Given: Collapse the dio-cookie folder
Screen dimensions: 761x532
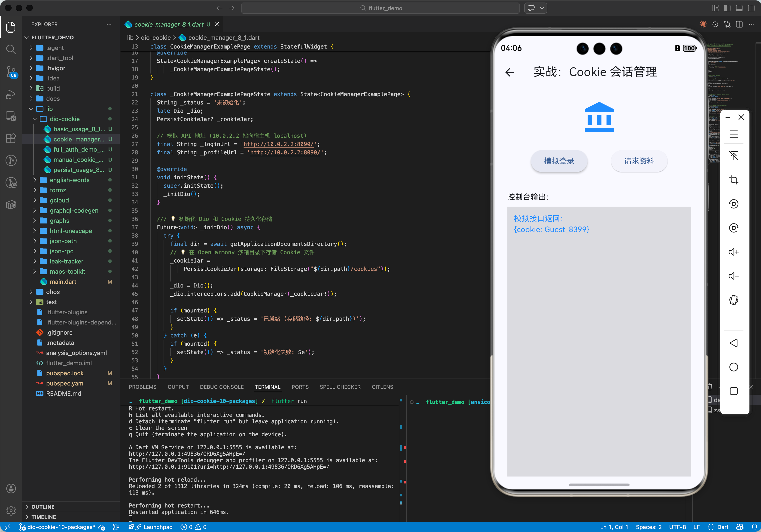Looking at the screenshot, I should [64, 119].
